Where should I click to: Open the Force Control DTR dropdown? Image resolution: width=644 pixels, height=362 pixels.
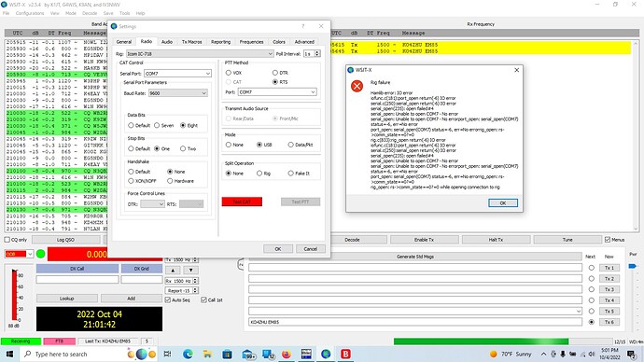pos(152,204)
